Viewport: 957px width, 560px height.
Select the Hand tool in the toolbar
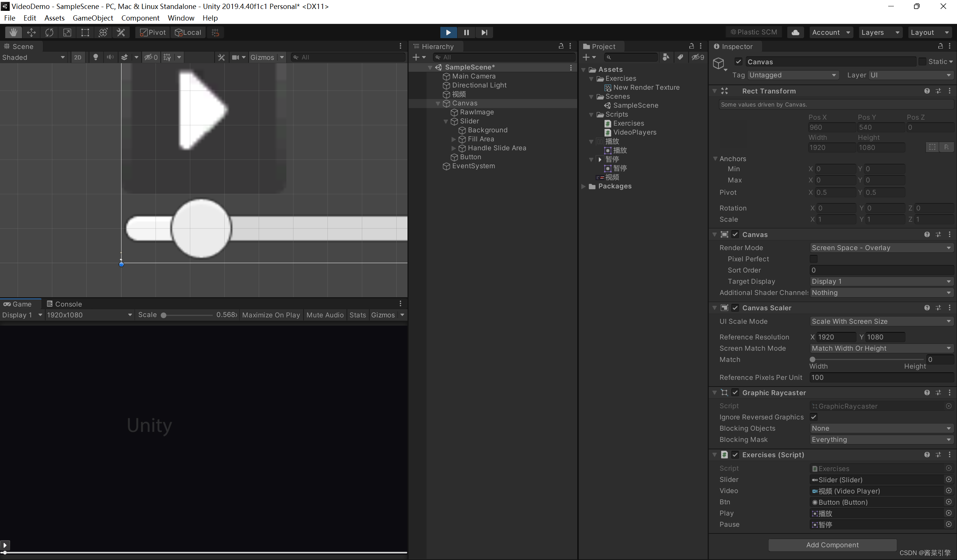pyautogui.click(x=13, y=32)
